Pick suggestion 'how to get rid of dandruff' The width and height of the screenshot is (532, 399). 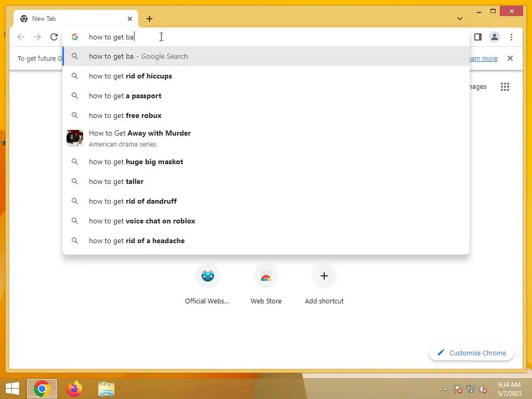coord(267,201)
